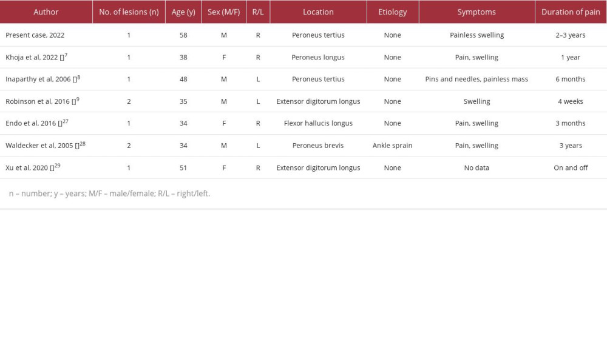Click 'No data' symptoms cell
Viewport: 607px width, 364px height.
pos(476,167)
